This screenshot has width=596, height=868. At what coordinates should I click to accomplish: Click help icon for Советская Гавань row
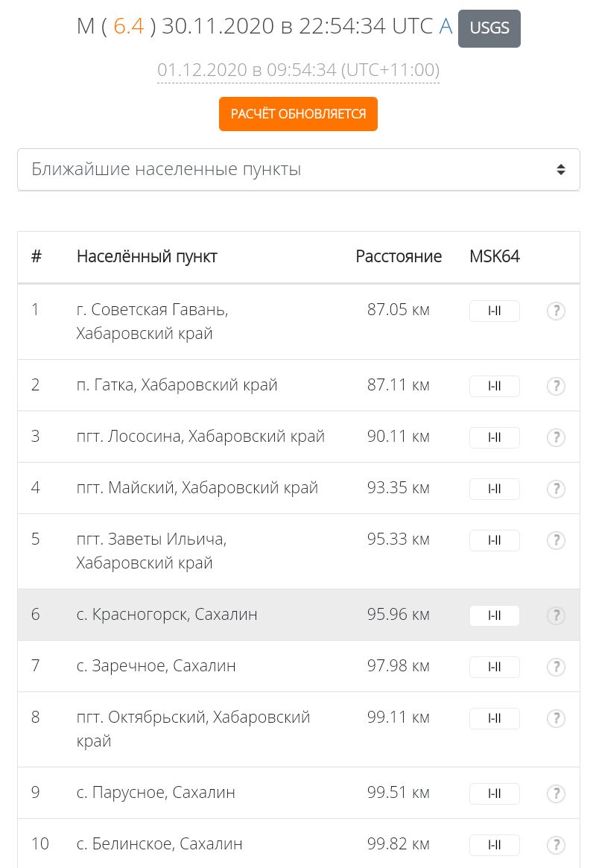click(x=556, y=311)
